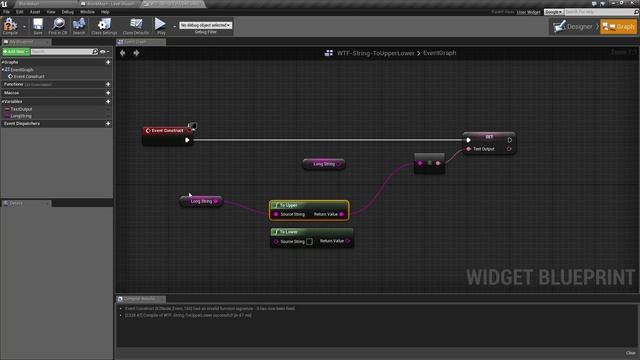The width and height of the screenshot is (640, 360).
Task: Click the Text Output input pin on SET
Action: coord(469,149)
